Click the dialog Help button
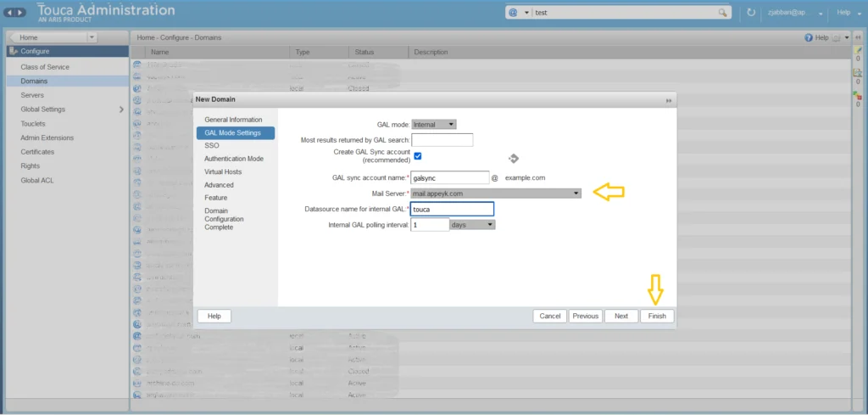Screen dimensions: 868x415 click(214, 316)
